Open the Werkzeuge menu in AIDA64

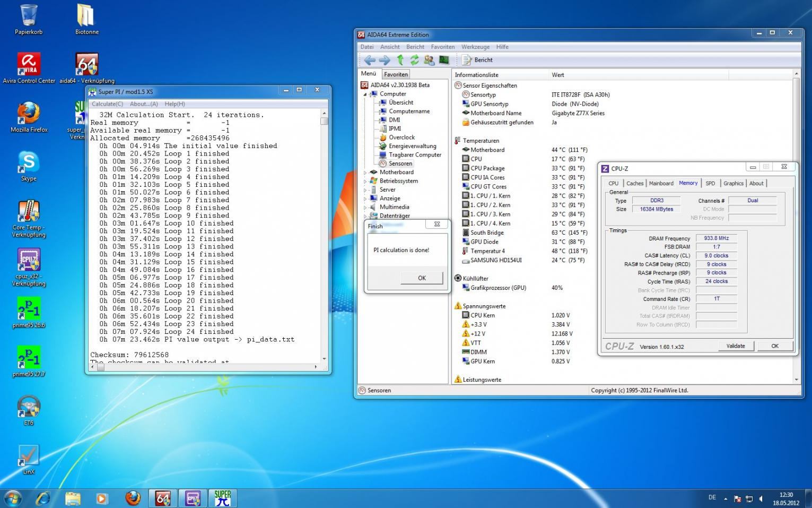475,47
